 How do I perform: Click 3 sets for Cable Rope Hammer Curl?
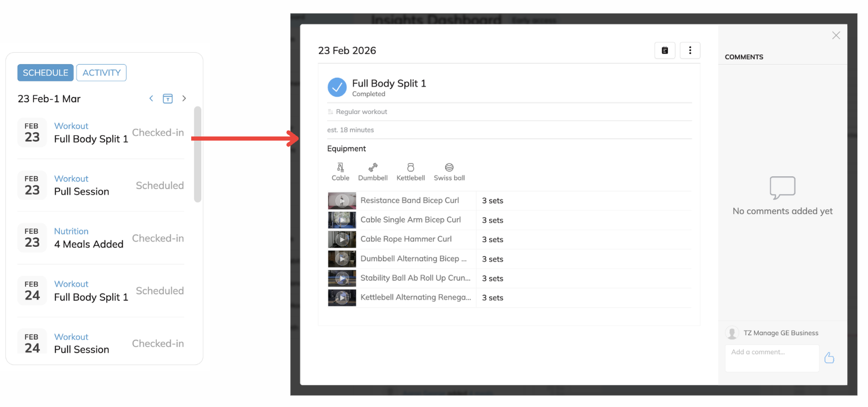tap(493, 240)
